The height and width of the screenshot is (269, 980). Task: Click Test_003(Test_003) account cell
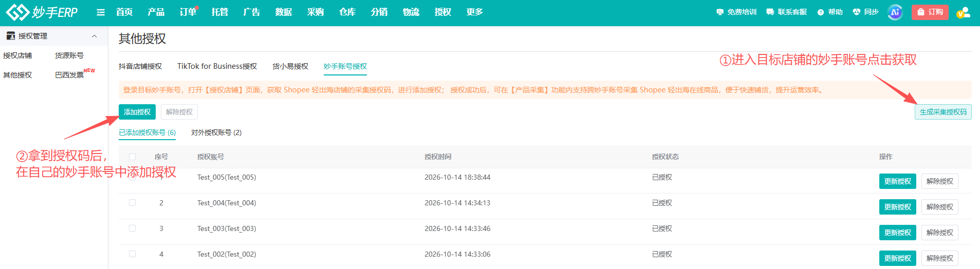227,228
